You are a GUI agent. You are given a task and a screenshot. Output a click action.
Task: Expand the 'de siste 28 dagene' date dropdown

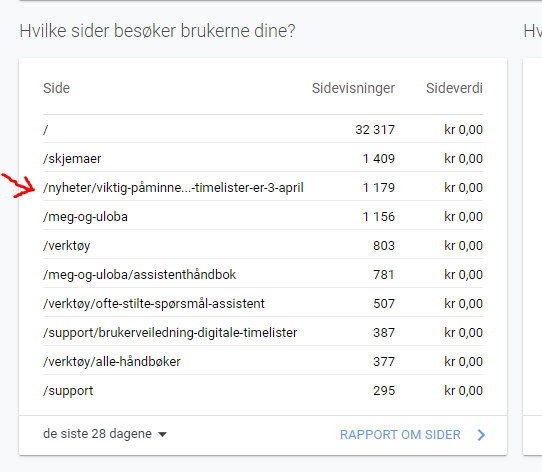click(x=105, y=434)
